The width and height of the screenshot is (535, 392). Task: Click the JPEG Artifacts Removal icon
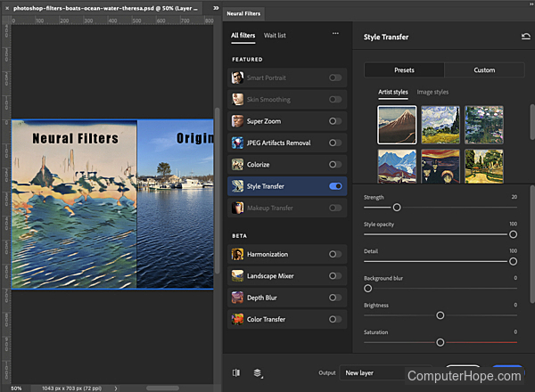(237, 143)
